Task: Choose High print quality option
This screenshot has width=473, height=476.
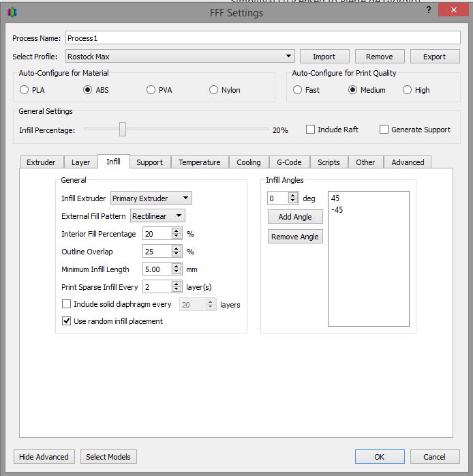Action: coord(408,90)
